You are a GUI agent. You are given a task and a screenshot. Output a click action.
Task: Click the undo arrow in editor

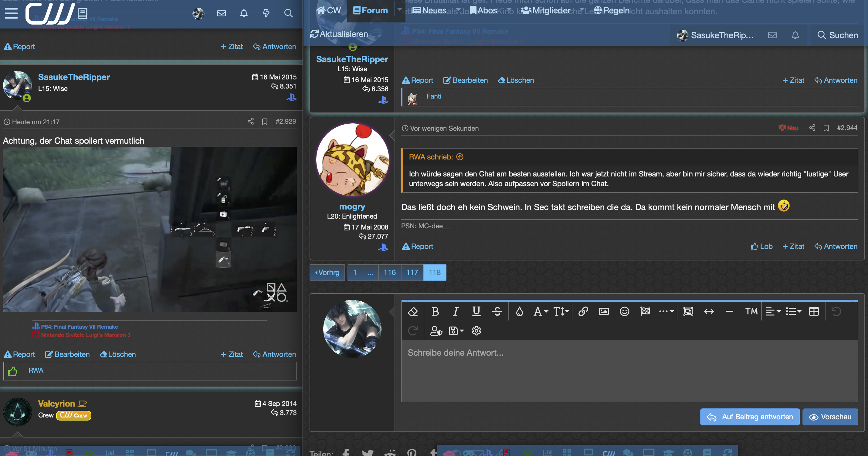[x=836, y=311]
